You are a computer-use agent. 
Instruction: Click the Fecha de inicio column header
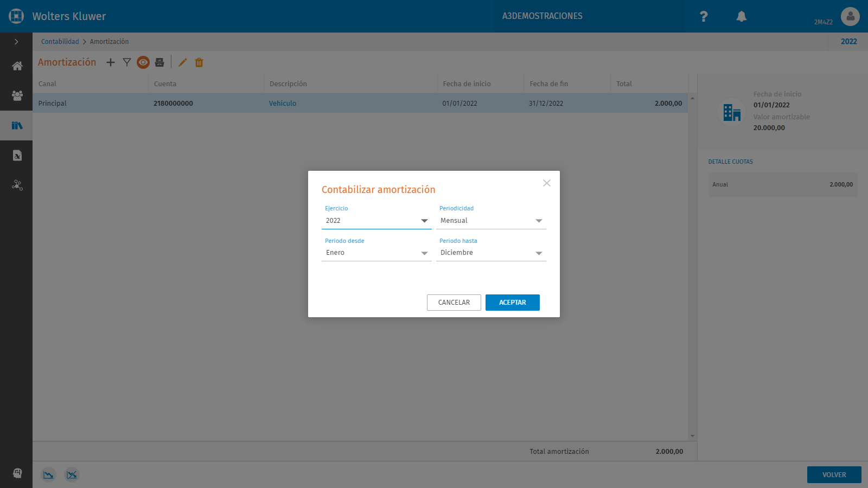[x=481, y=84]
